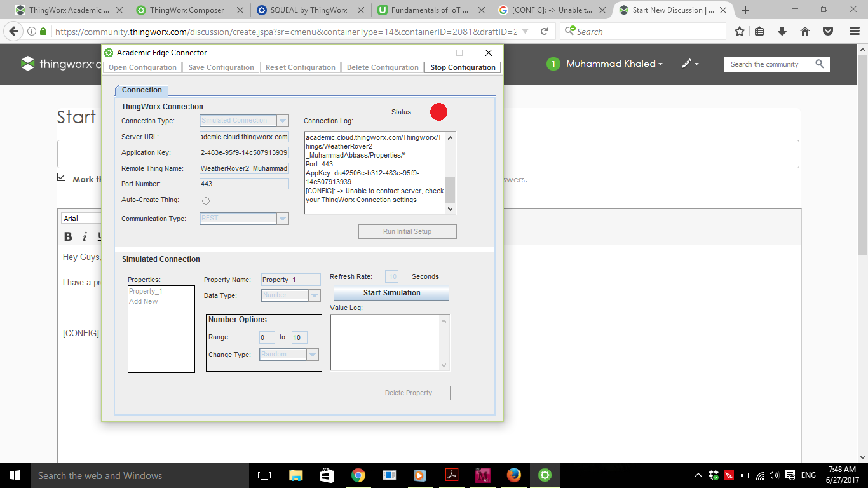Viewport: 868px width, 488px height.
Task: Open Firefox taskbar icon
Action: 513,475
